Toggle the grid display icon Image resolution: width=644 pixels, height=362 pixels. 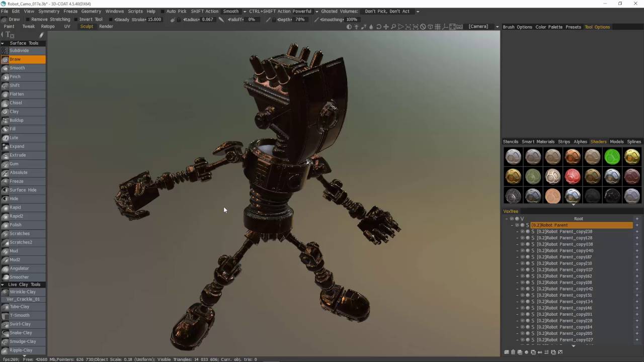point(438,27)
